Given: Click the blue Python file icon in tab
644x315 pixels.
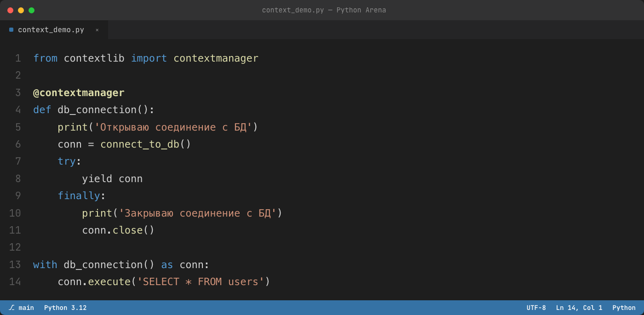Looking at the screenshot, I should [11, 30].
